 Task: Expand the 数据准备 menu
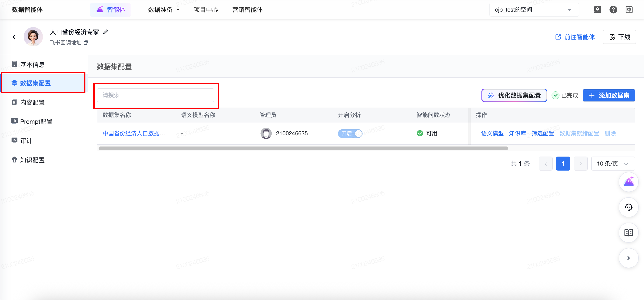point(164,10)
